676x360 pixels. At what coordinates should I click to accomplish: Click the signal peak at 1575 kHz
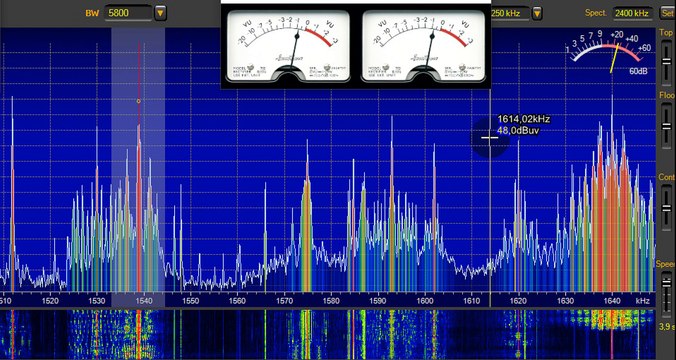point(307,216)
